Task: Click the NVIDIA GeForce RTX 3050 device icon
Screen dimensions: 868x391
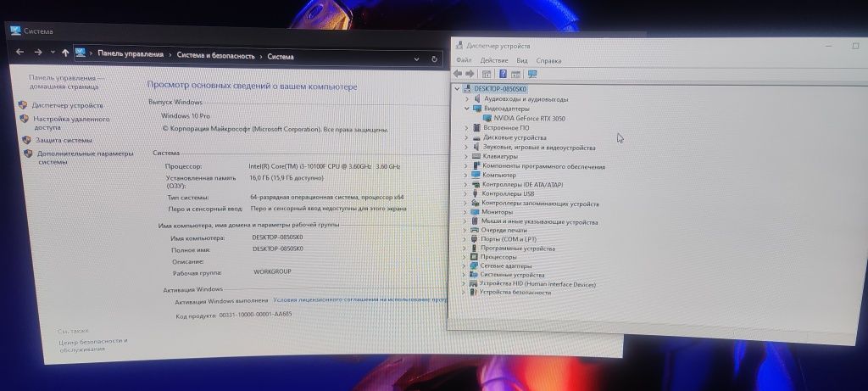Action: 487,118
